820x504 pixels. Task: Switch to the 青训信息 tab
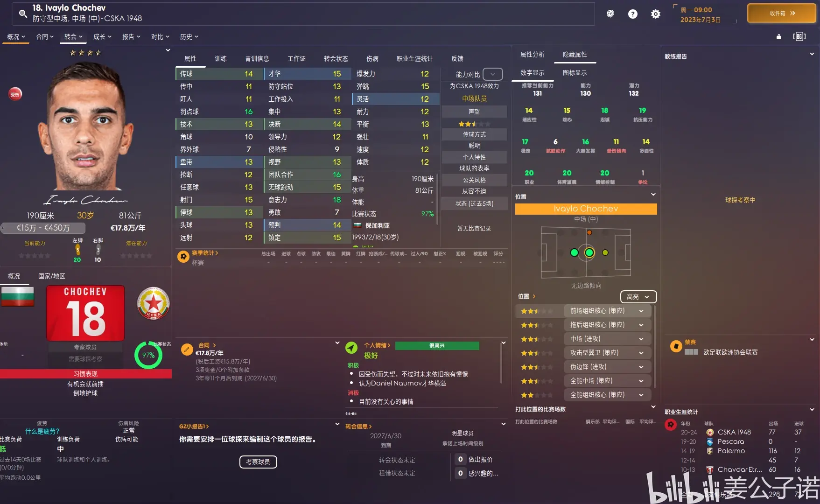pos(257,59)
